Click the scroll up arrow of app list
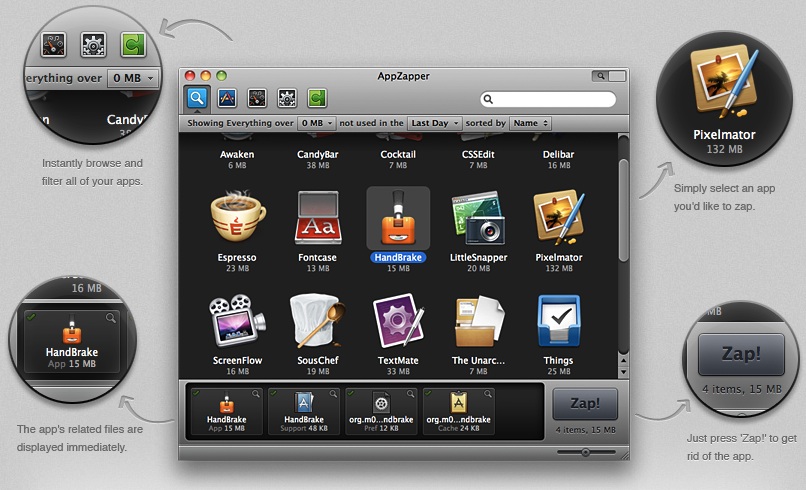The width and height of the screenshot is (806, 490). pos(623,360)
